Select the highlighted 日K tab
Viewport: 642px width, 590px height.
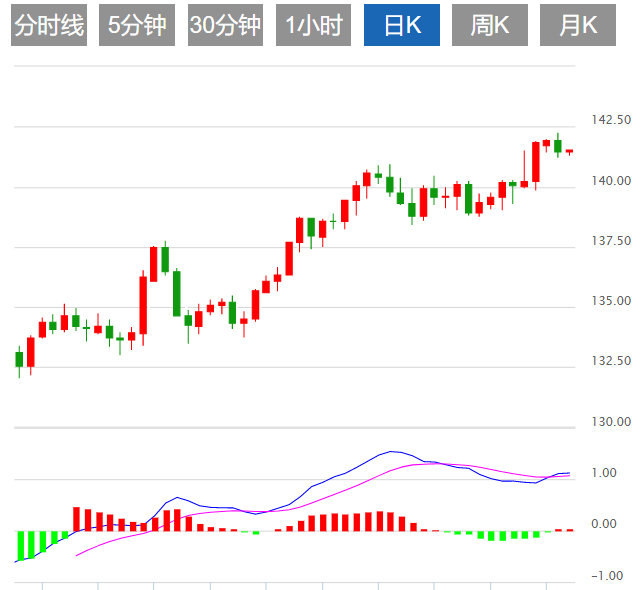tap(402, 26)
